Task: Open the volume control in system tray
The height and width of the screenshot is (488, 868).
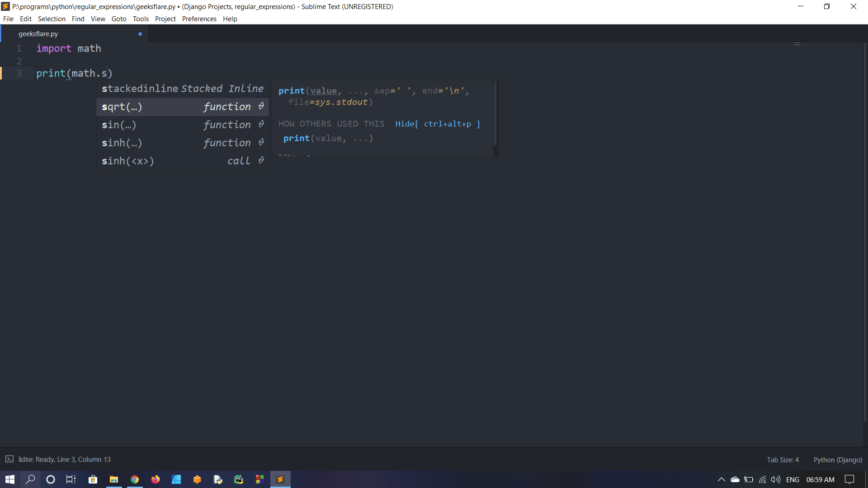Action: [x=775, y=479]
